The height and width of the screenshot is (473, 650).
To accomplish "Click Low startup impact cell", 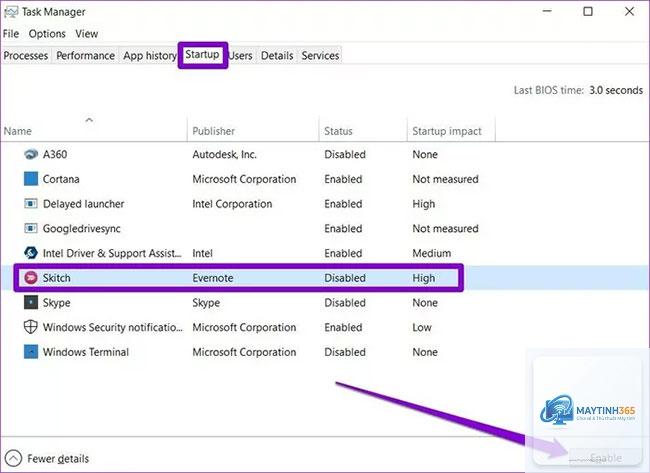I will click(x=422, y=327).
